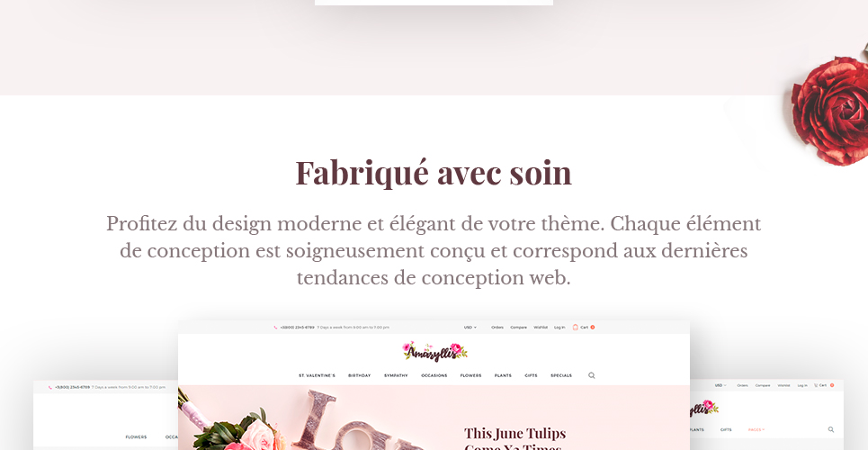This screenshot has width=868, height=450.
Task: Select the Sympathy menu item
Action: (396, 375)
